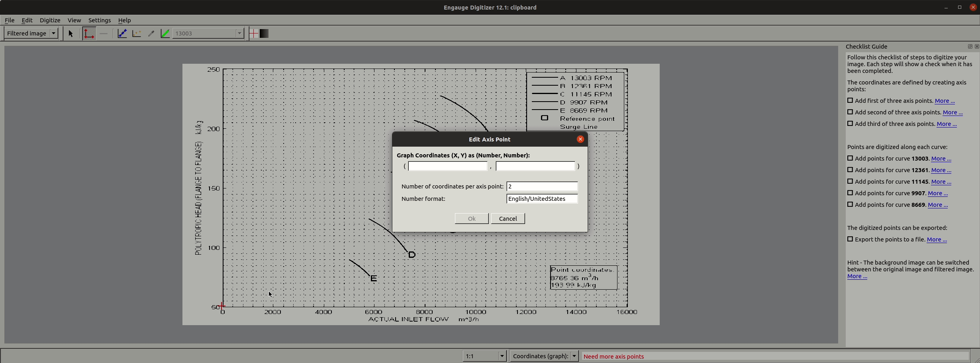Open the File menu
Viewport: 980px width, 363px height.
[x=10, y=20]
